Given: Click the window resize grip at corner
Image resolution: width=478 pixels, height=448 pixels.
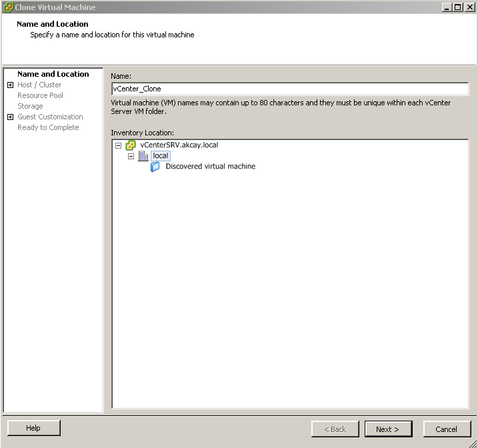Looking at the screenshot, I should point(473,443).
